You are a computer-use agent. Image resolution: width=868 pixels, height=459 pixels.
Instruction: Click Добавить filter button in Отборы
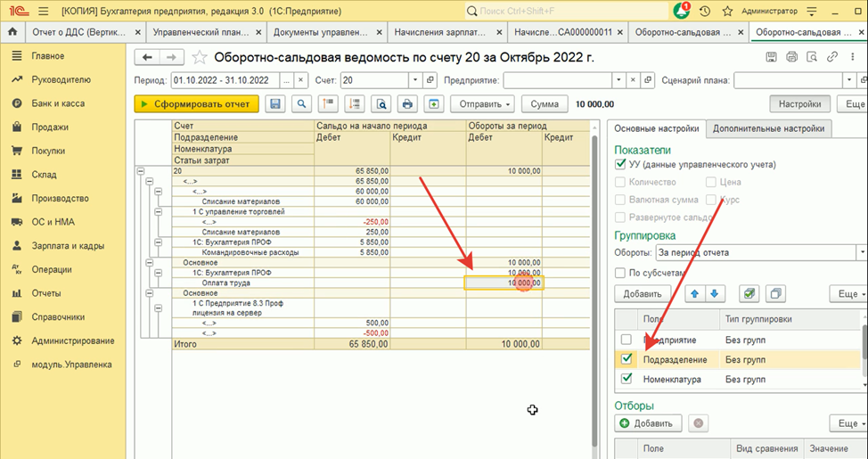[648, 423]
